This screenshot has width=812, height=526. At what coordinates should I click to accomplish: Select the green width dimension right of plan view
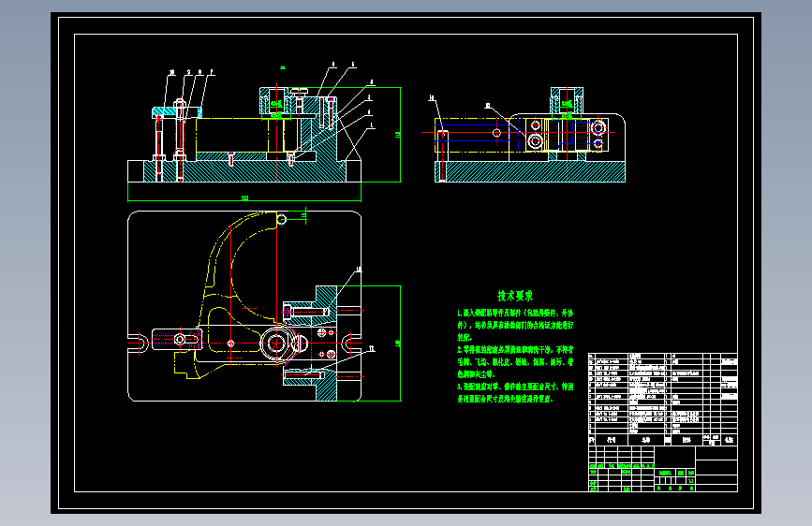tap(399, 343)
